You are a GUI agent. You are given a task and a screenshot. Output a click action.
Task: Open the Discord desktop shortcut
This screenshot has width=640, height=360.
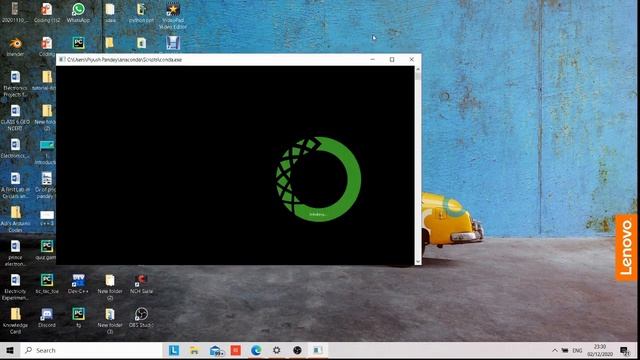pyautogui.click(x=47, y=318)
